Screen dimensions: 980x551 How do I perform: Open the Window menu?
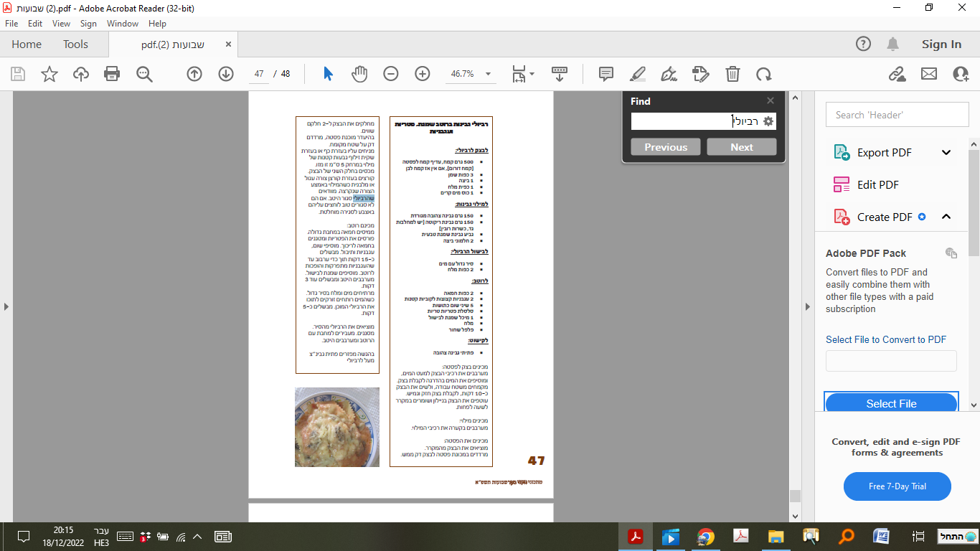pyautogui.click(x=123, y=24)
